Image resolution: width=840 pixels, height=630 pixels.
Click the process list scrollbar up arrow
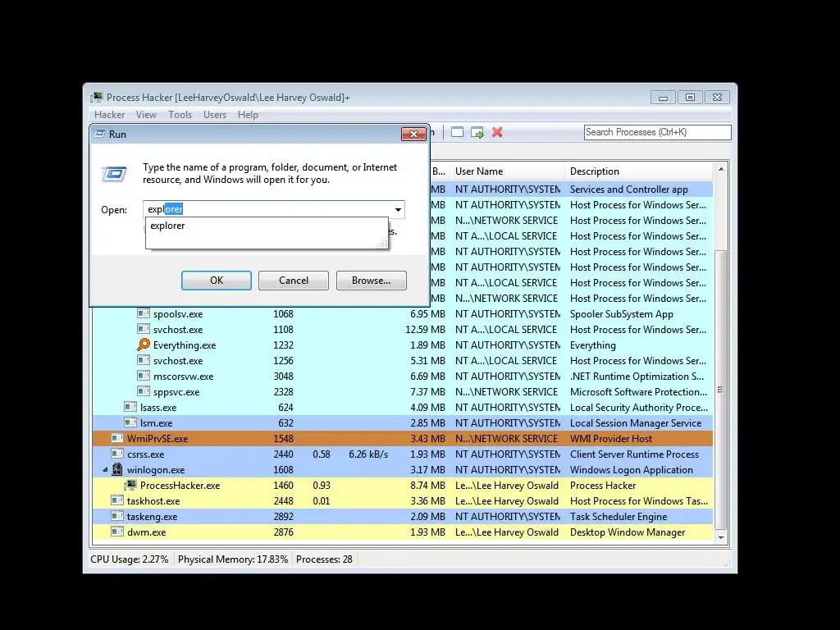pyautogui.click(x=721, y=169)
